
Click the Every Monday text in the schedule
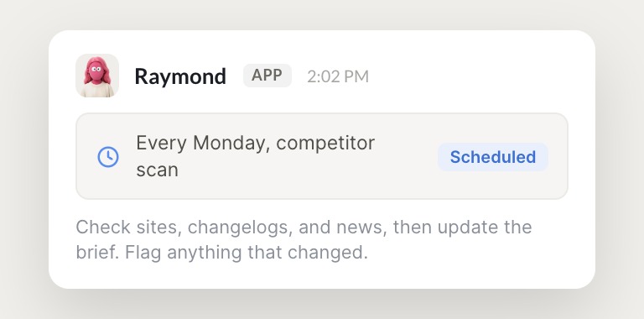203,144
